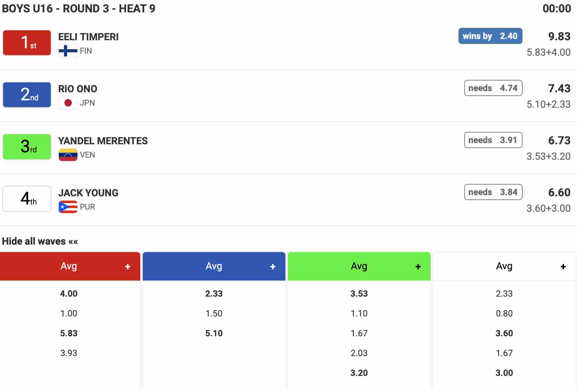This screenshot has height=392, width=577.
Task: Collapse waves via Hide all waves
Action: point(40,241)
